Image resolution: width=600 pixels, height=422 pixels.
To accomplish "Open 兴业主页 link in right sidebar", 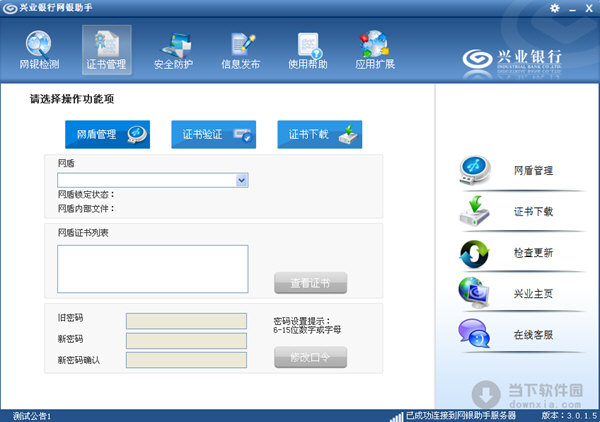I will click(533, 293).
